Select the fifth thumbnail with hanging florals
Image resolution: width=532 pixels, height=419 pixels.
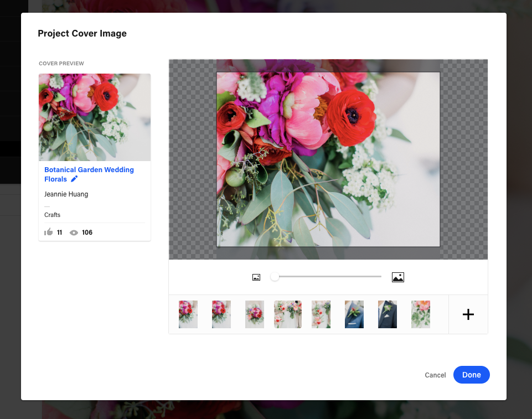(x=321, y=314)
